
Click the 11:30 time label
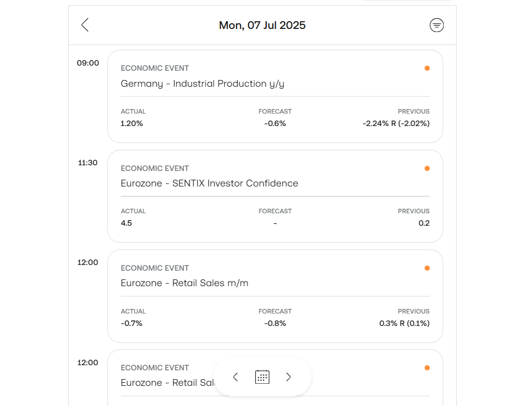click(x=88, y=163)
